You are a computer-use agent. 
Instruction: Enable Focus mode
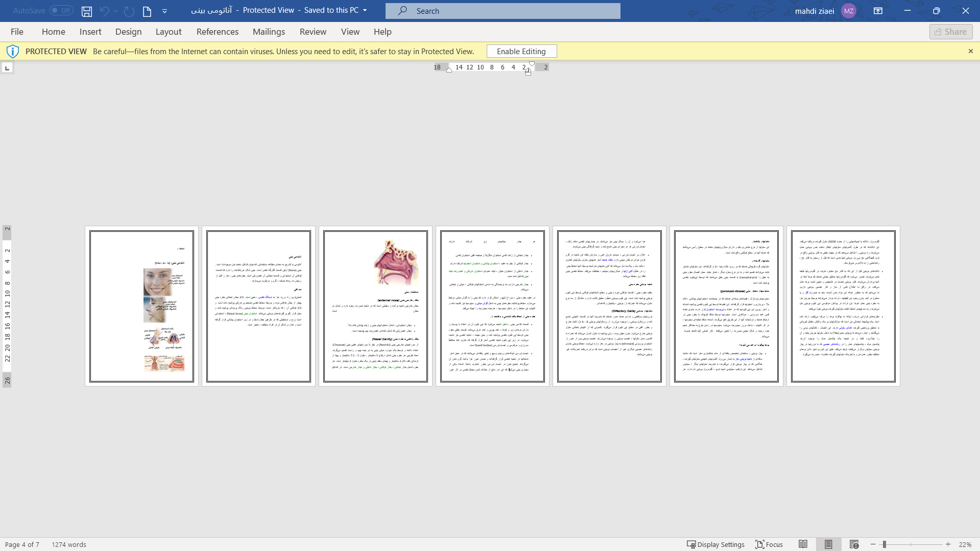click(769, 544)
